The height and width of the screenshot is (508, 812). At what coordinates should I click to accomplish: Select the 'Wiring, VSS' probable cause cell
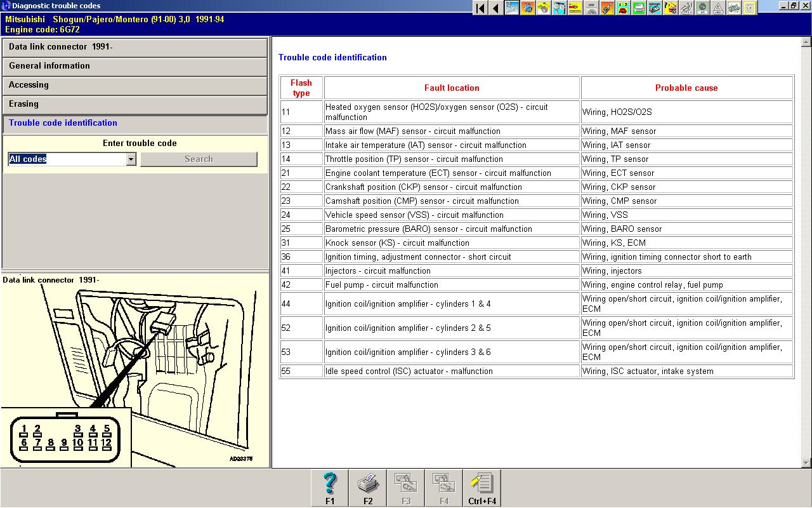coord(686,215)
